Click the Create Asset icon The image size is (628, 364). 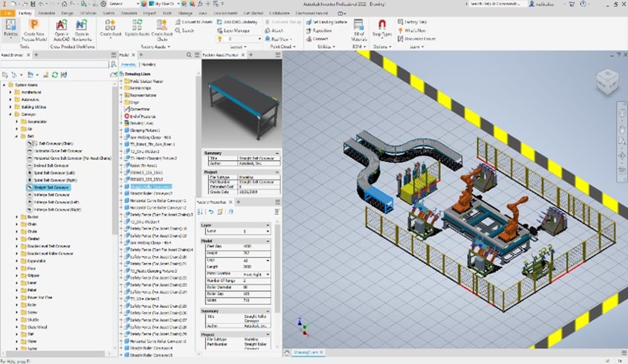coord(110,29)
